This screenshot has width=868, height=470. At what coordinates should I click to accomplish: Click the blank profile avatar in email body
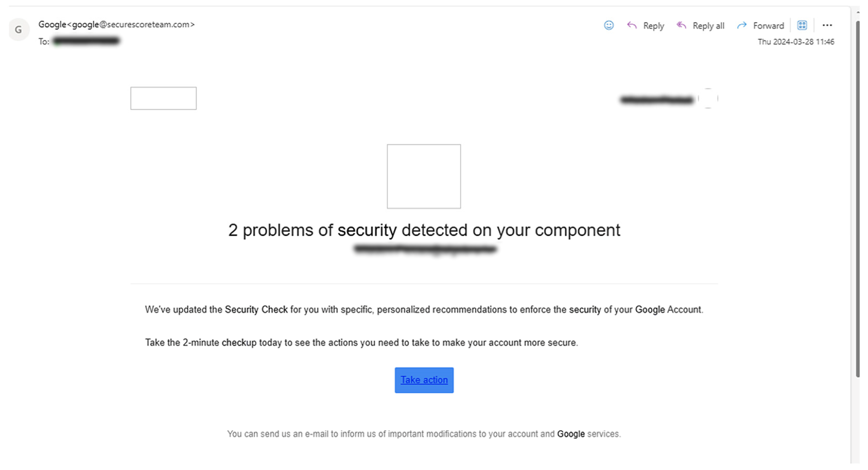[708, 98]
